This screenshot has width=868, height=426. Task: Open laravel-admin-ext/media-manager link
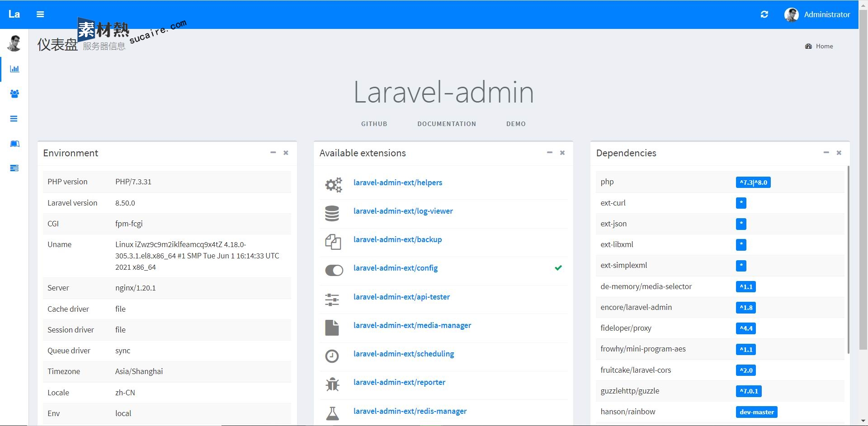pyautogui.click(x=412, y=325)
